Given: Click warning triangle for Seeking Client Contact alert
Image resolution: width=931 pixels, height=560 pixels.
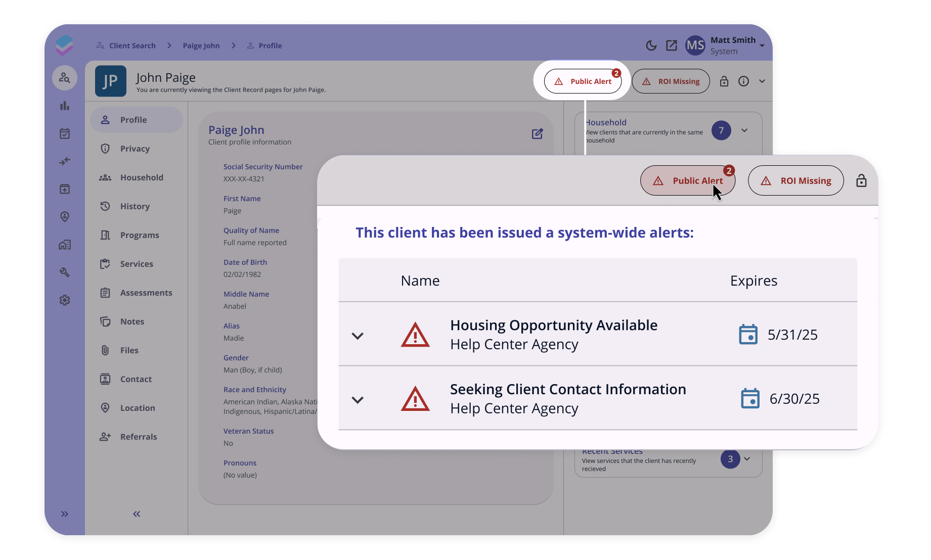Looking at the screenshot, I should point(415,399).
